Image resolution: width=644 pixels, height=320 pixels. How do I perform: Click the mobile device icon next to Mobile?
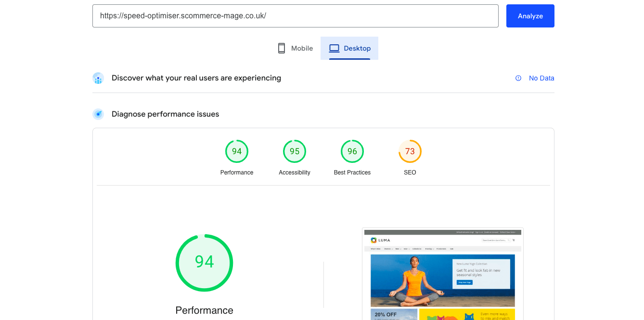coord(281,48)
